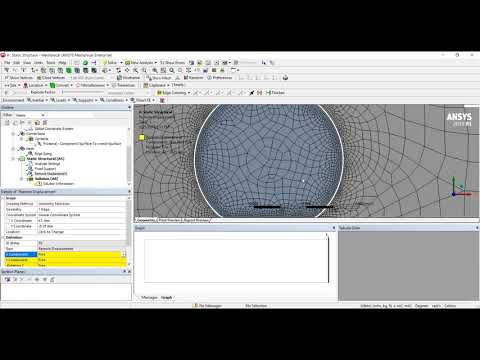Select the Face selection filter icon
This screenshot has height=360, width=480.
point(60,70)
